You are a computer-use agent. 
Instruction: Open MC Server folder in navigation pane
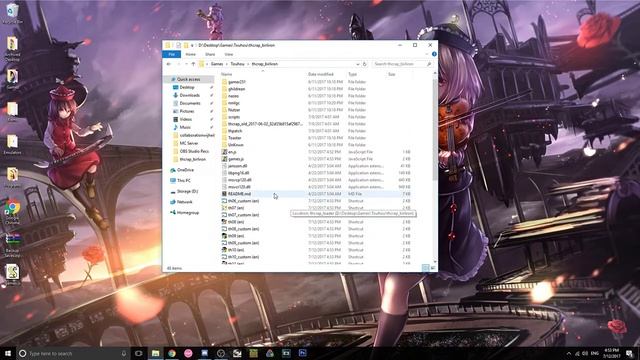click(190, 143)
